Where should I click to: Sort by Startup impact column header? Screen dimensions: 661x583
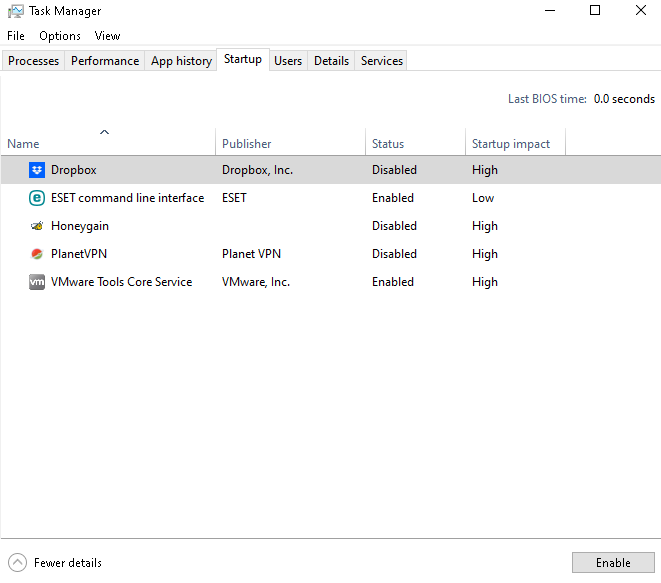click(515, 142)
